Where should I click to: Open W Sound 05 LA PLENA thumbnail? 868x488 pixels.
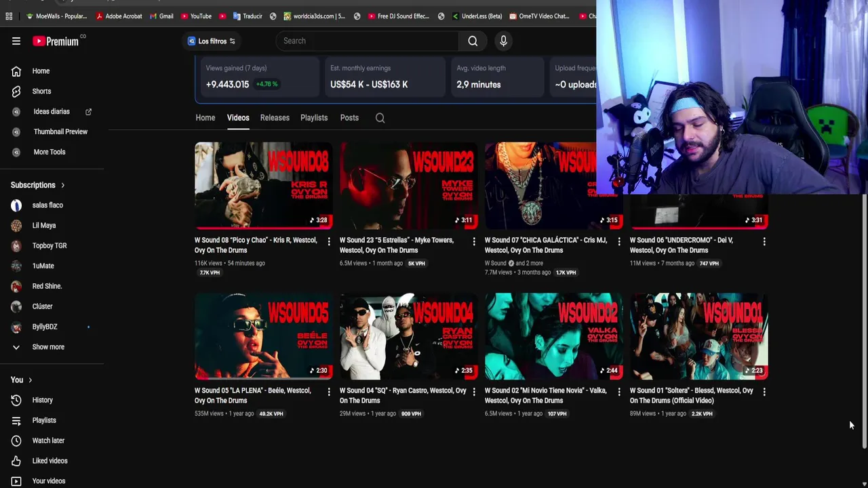coord(264,336)
